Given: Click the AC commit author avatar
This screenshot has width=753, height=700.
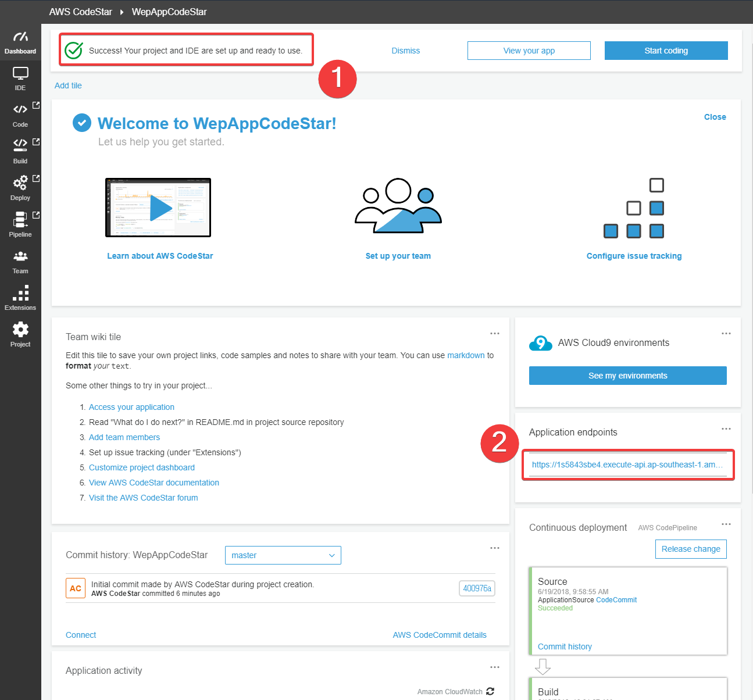Looking at the screenshot, I should tap(76, 588).
